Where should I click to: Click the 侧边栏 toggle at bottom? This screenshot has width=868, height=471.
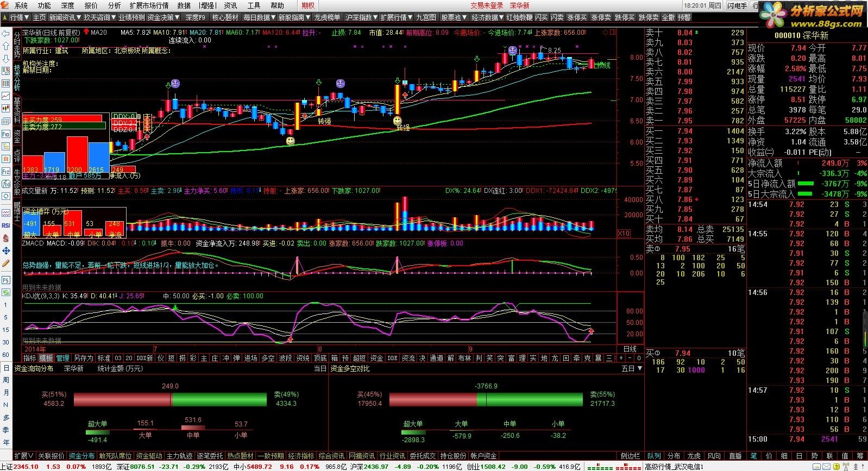tap(630, 456)
